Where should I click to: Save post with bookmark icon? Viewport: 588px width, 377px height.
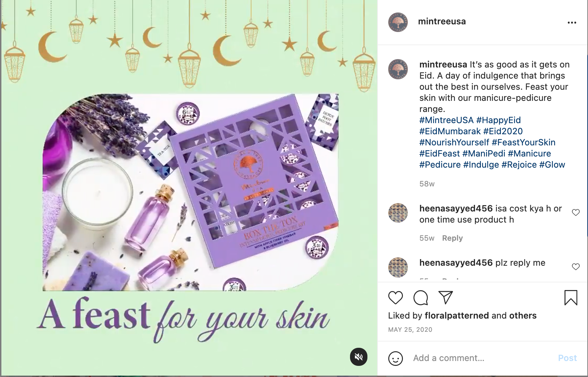[x=571, y=298]
